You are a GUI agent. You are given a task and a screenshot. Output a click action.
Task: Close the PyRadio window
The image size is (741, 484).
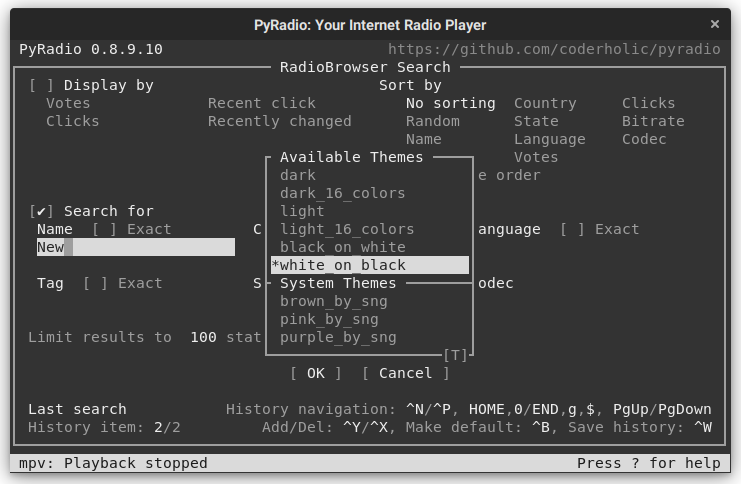point(715,24)
